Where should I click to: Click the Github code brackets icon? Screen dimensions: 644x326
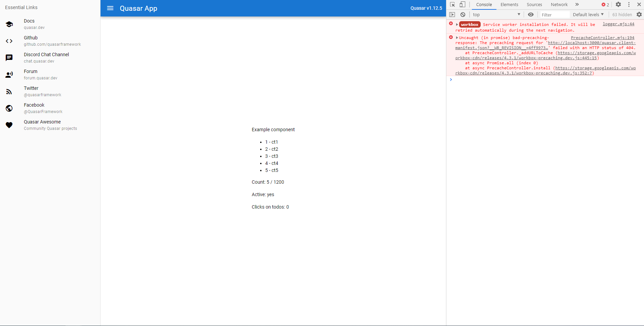[9, 41]
